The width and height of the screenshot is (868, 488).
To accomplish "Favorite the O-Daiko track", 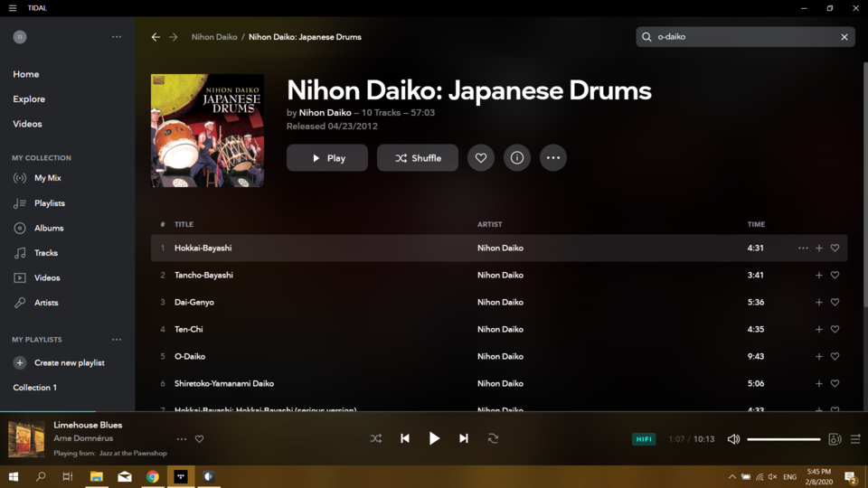I will point(835,356).
